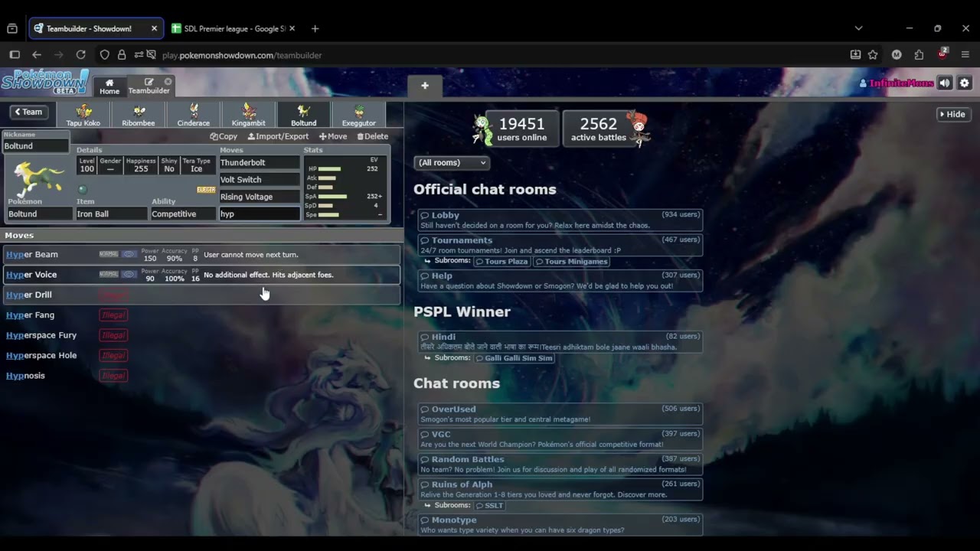Screen dimensions: 980x551
Task: Join the Random Battles room
Action: [560, 464]
